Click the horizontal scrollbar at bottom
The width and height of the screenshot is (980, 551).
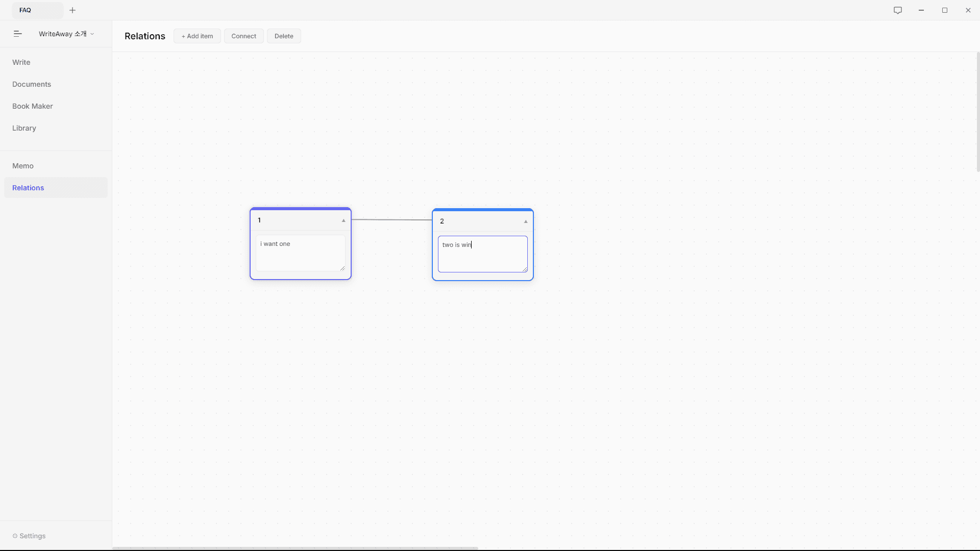pos(295,548)
